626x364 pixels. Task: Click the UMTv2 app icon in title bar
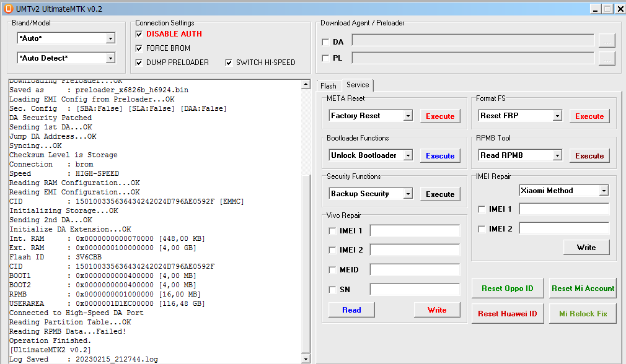(x=8, y=9)
